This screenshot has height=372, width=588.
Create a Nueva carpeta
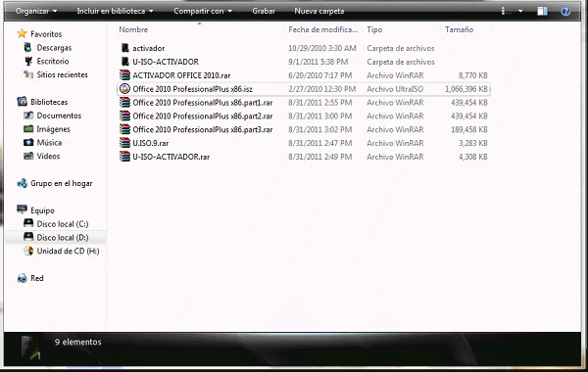click(x=319, y=11)
